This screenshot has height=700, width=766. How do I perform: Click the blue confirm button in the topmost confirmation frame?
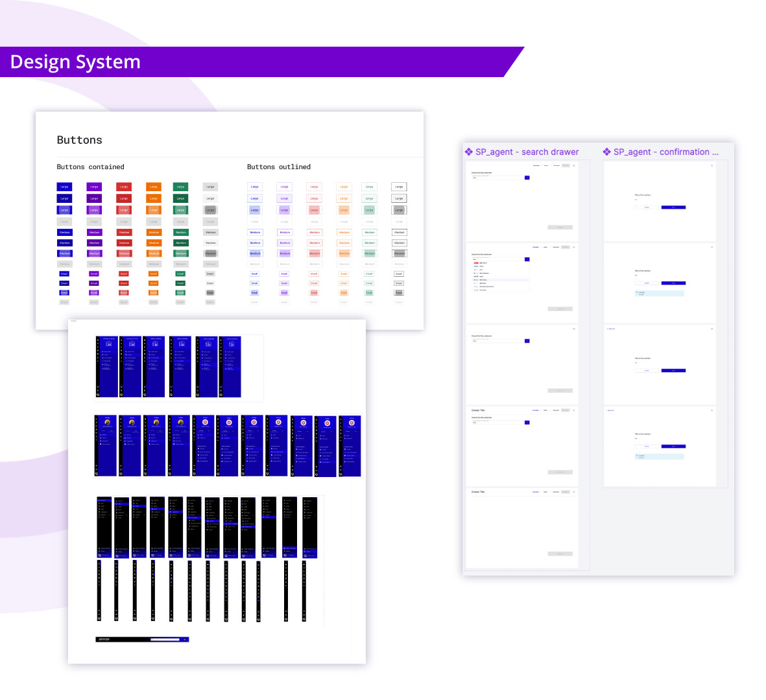point(674,207)
